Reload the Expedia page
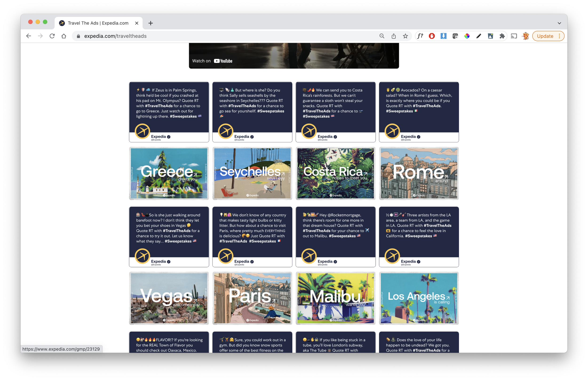 (x=52, y=36)
